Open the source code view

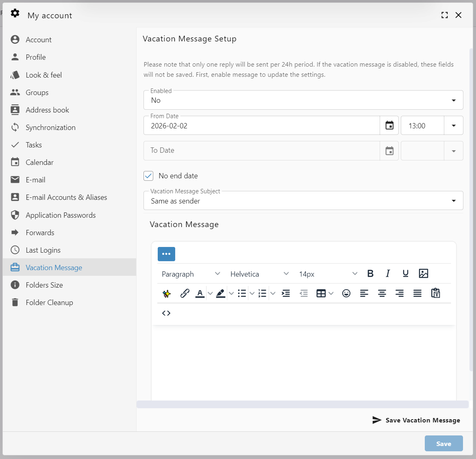pyautogui.click(x=166, y=313)
